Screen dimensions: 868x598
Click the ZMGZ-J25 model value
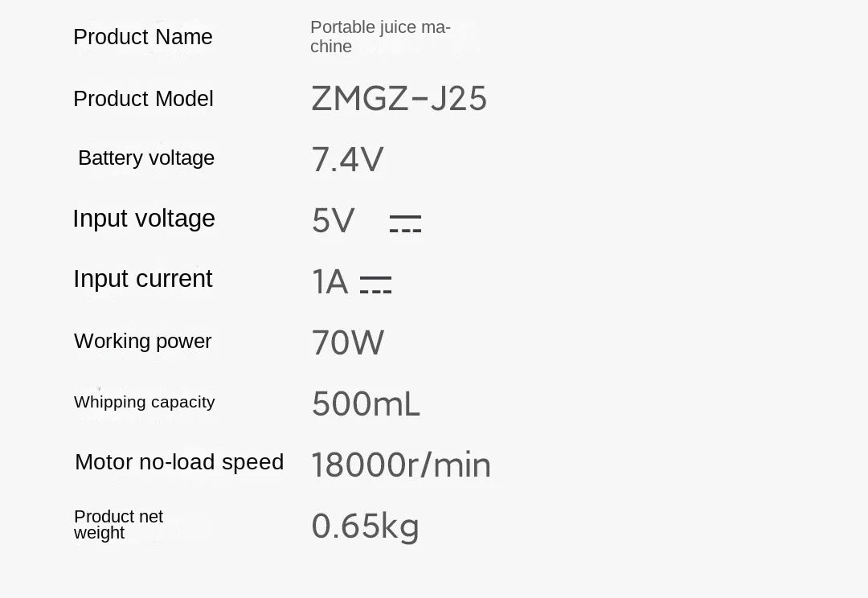click(x=399, y=99)
